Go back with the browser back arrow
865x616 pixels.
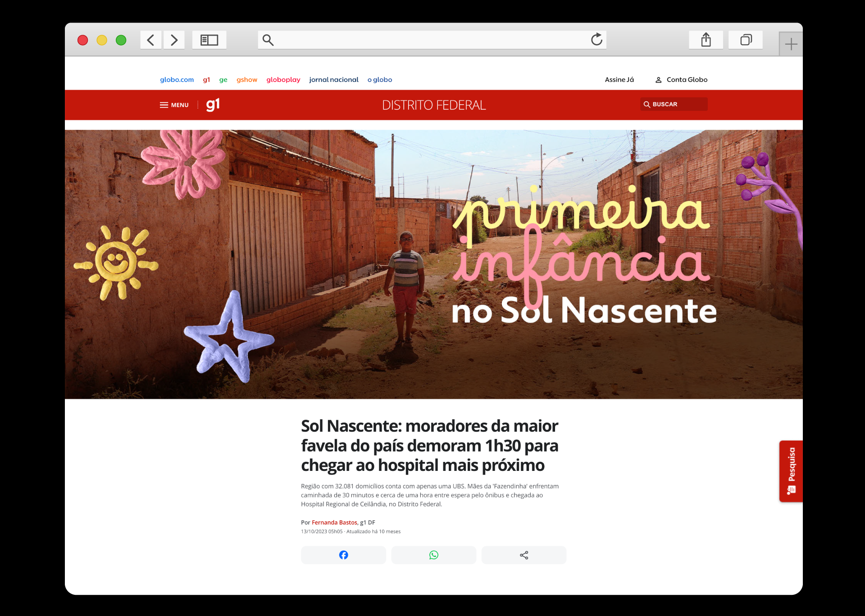point(151,40)
